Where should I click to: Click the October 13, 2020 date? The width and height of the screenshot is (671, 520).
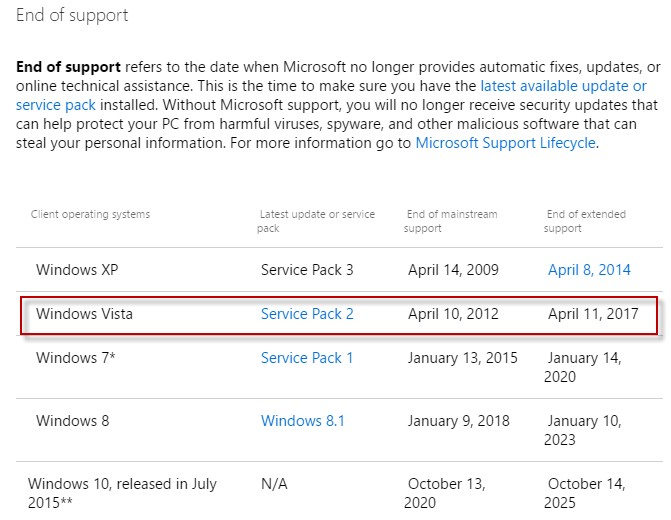[445, 493]
